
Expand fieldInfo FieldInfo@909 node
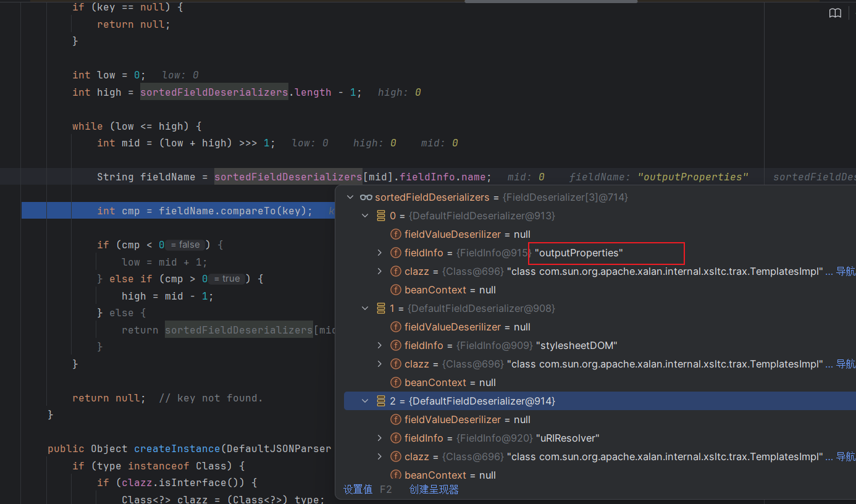[380, 345]
